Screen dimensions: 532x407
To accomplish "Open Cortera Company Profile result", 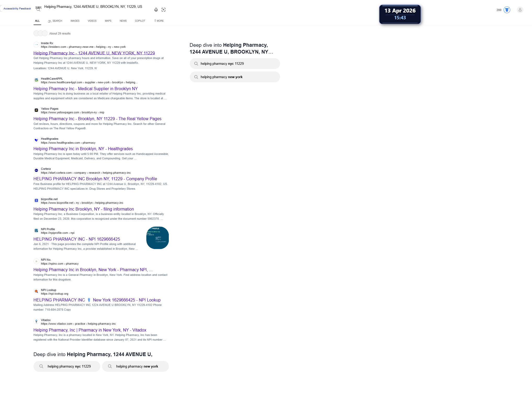I will click(x=95, y=179).
